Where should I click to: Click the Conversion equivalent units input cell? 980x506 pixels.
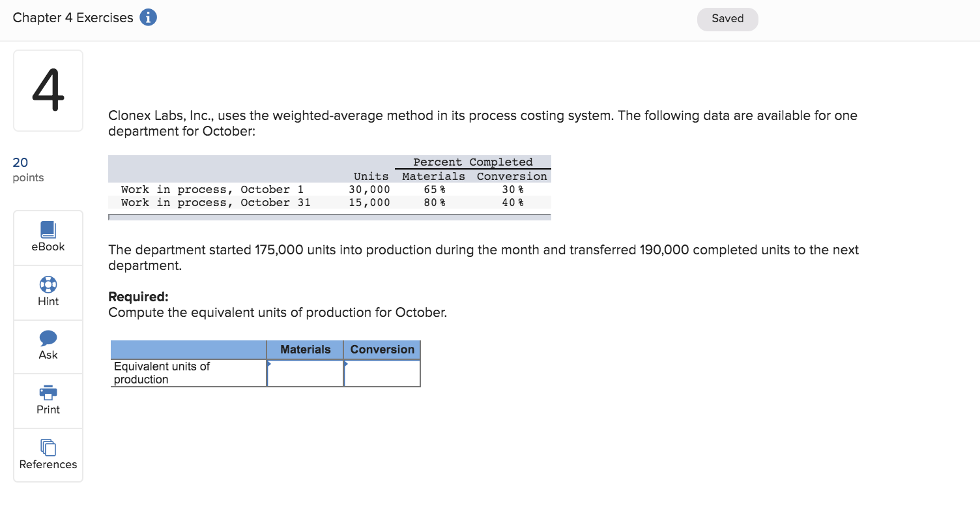coord(382,373)
